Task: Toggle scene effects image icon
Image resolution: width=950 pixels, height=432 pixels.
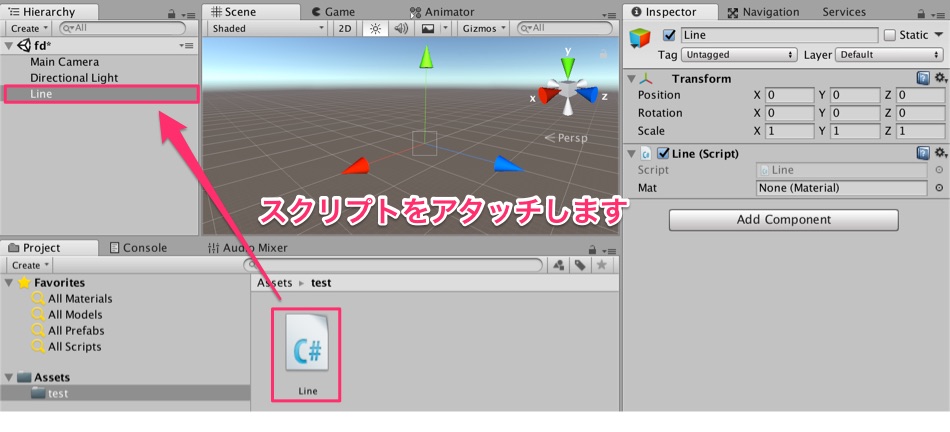Action: coord(428,28)
